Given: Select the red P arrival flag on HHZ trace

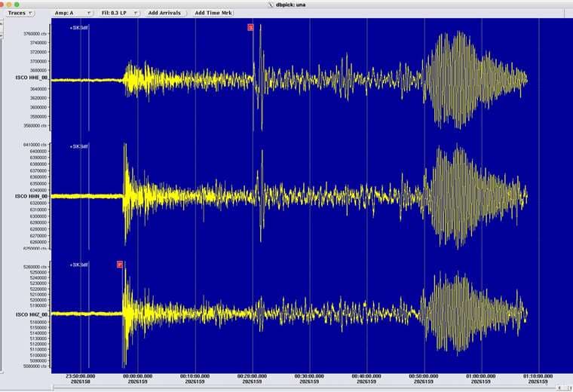Looking at the screenshot, I should (120, 264).
